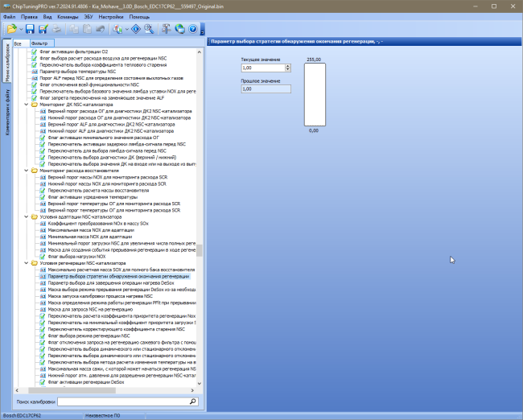
Task: Click the Paste icon in toolbar
Action: coord(87,29)
